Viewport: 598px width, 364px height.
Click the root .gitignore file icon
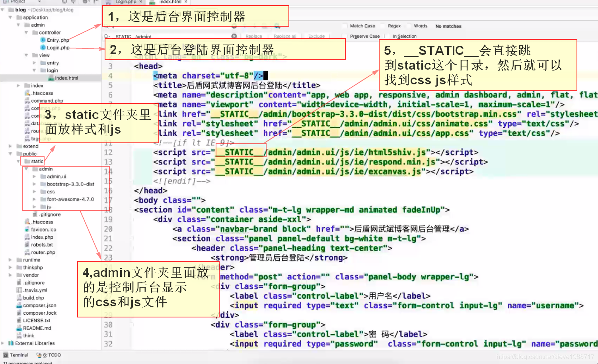[19, 282]
